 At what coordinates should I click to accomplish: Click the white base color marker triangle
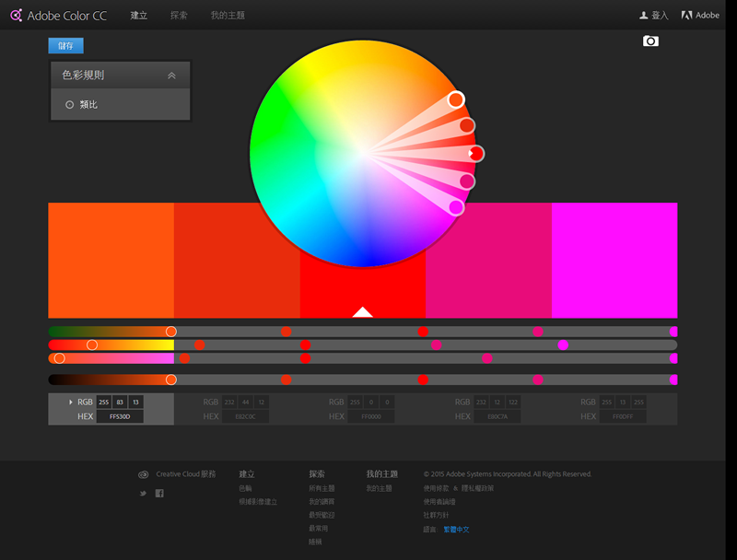[362, 312]
